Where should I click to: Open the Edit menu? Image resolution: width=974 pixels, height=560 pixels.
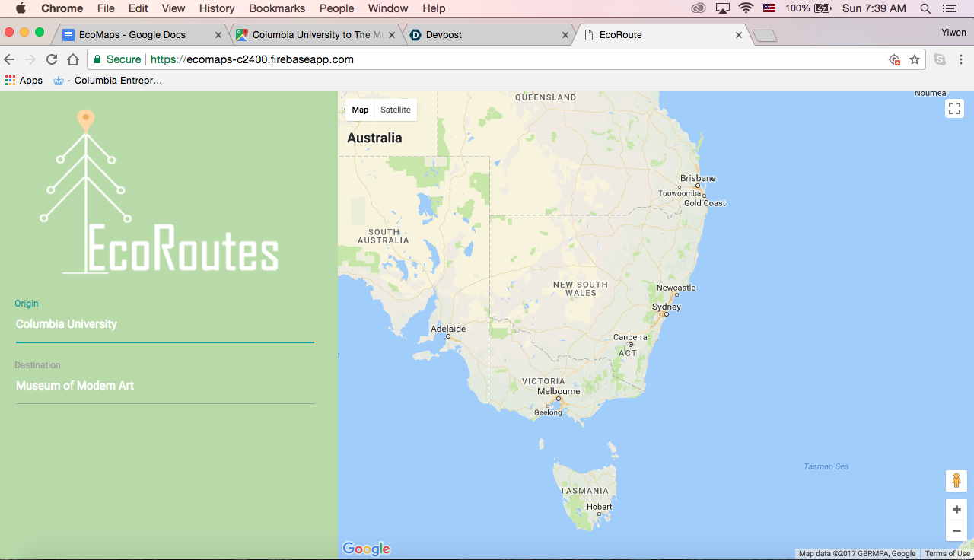point(138,8)
